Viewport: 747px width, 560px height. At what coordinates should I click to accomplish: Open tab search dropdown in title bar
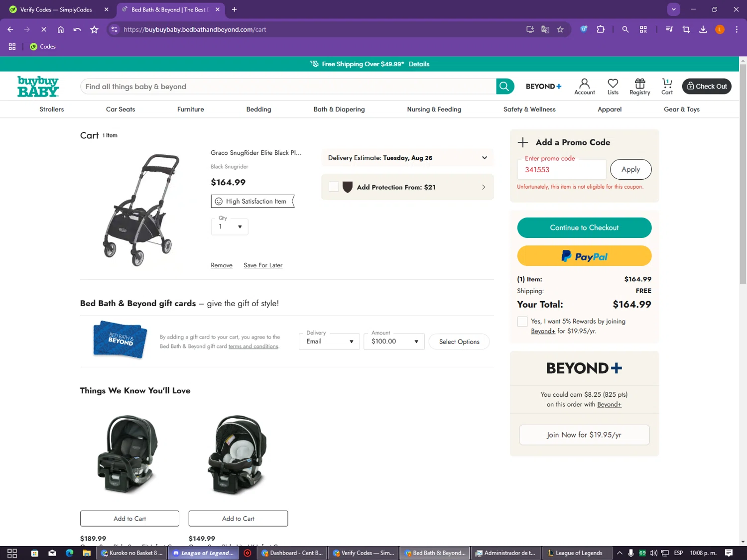tap(673, 9)
